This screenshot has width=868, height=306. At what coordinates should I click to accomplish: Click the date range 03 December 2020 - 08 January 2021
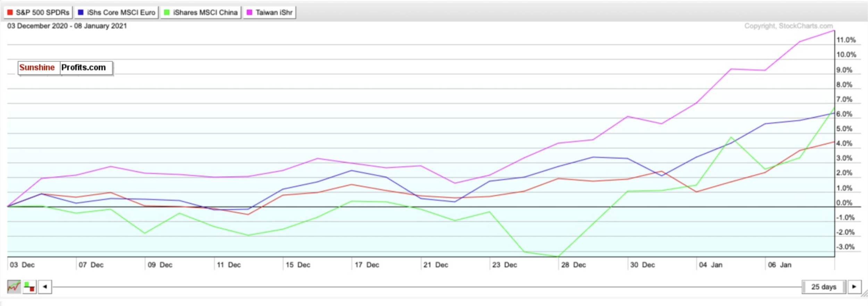click(x=67, y=26)
